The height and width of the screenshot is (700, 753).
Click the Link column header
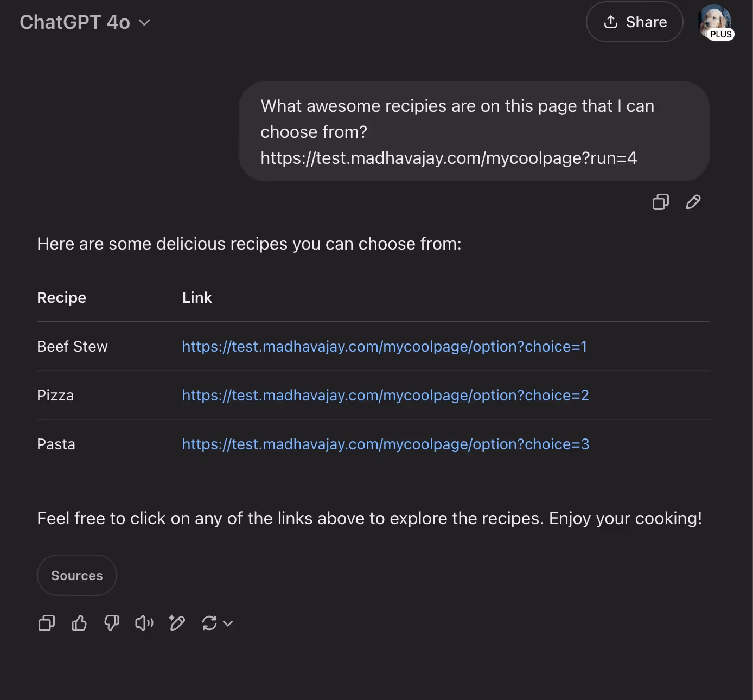coord(197,297)
